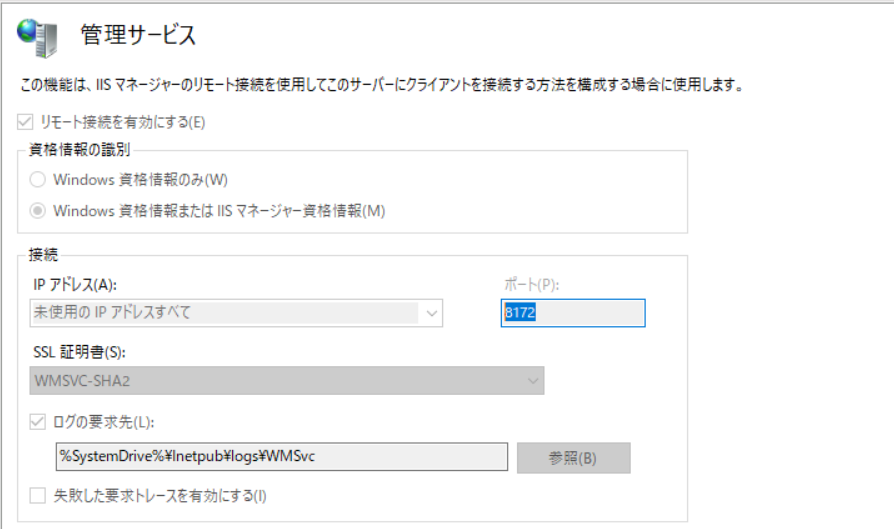This screenshot has height=529, width=894.
Task: Click the 参照(B) browse button
Action: coord(574,458)
